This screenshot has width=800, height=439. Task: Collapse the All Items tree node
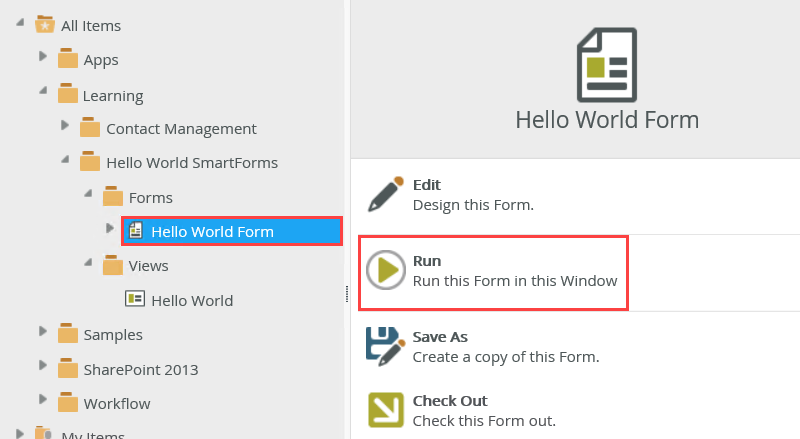tap(20, 22)
